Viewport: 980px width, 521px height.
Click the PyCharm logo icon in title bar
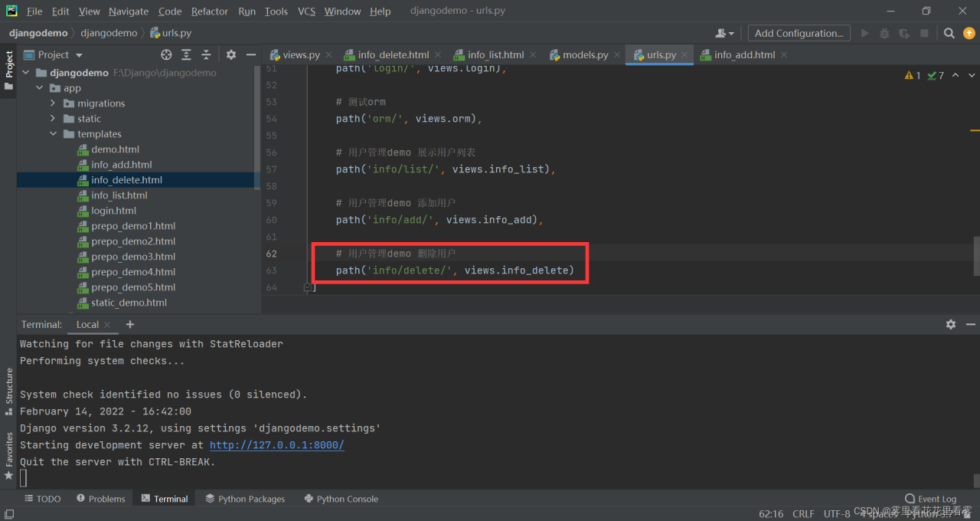(x=12, y=11)
